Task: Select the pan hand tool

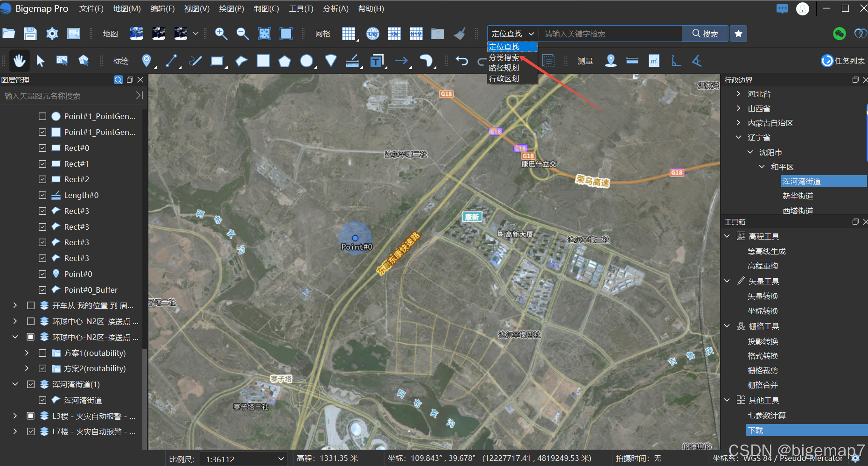Action: point(19,61)
